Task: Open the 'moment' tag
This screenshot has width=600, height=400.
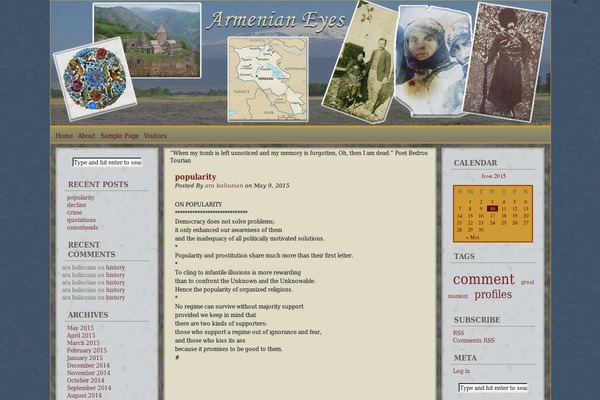Action: click(458, 296)
